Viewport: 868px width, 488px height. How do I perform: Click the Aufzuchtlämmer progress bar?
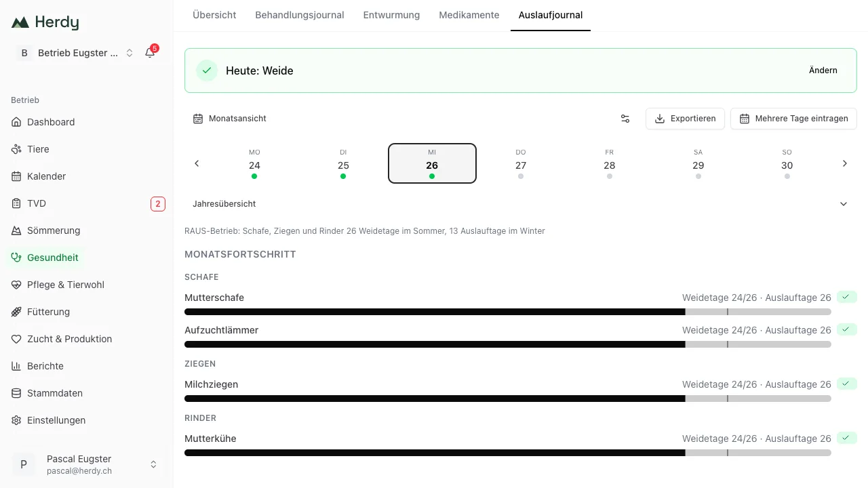coord(508,344)
